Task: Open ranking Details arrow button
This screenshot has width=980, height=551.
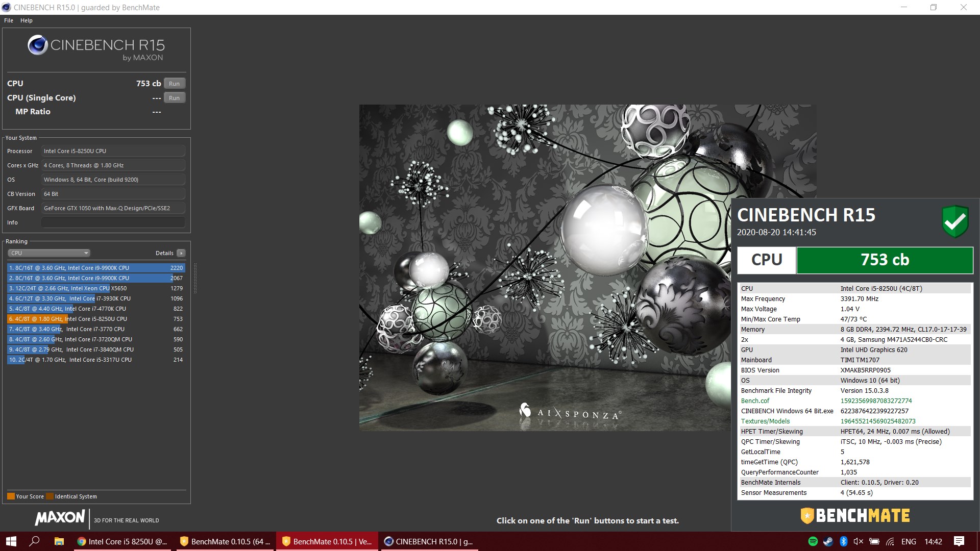Action: click(181, 253)
